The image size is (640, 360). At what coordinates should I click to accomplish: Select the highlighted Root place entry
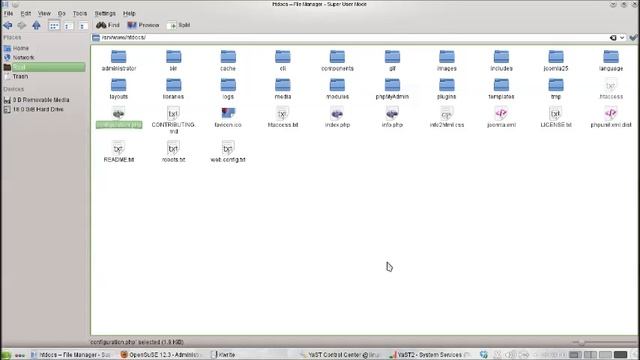coord(44,67)
